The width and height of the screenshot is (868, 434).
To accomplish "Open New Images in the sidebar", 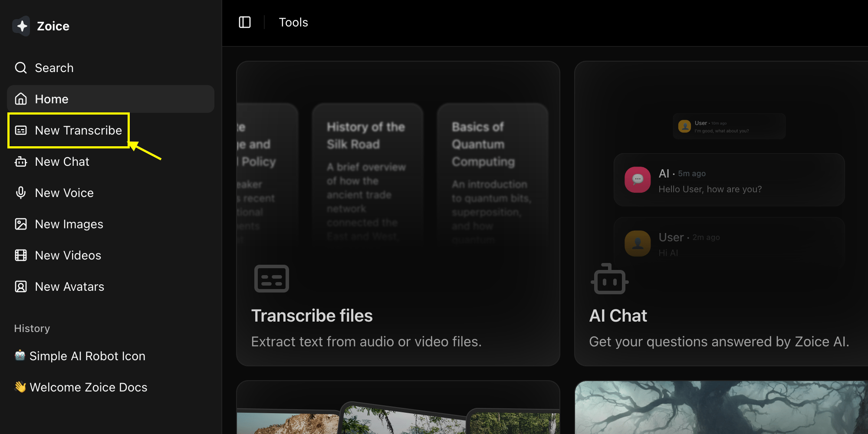I will coord(111,224).
